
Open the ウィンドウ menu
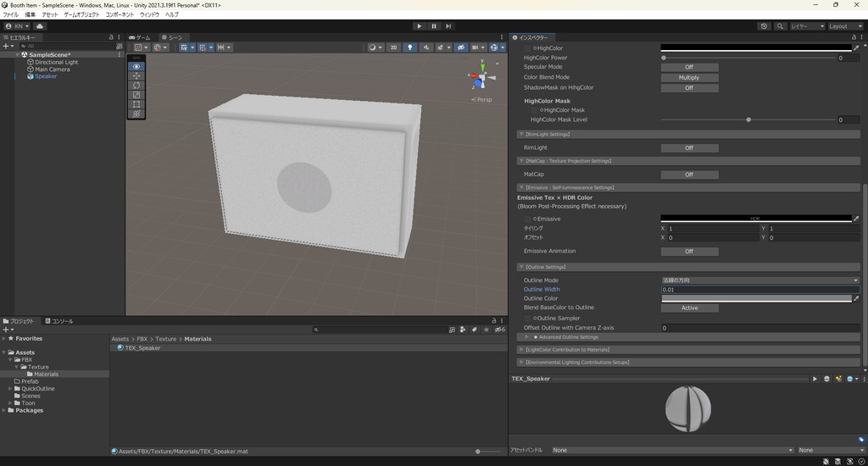149,15
